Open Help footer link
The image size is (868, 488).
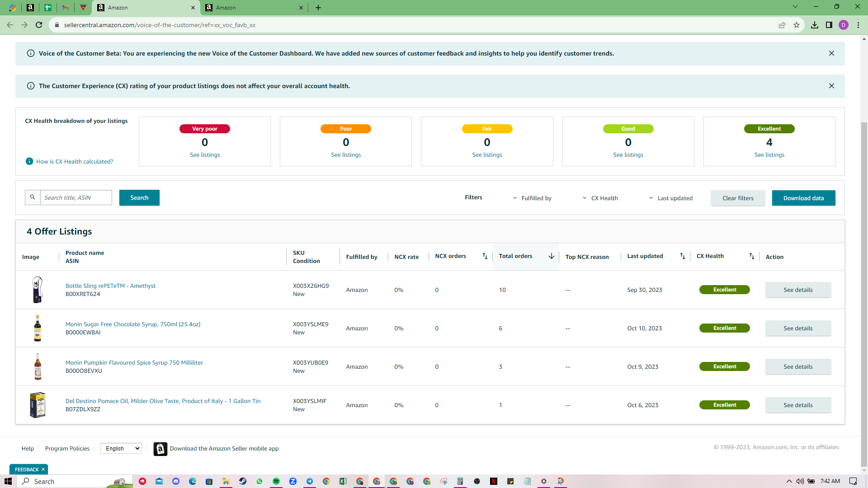(28, 448)
